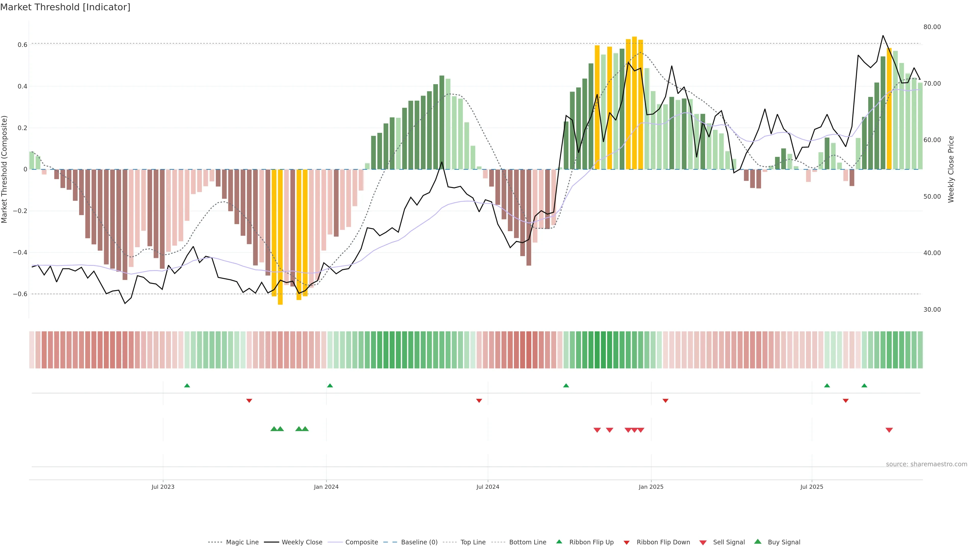Click the Market Threshold [Indicator] title
Image resolution: width=980 pixels, height=551 pixels.
[65, 7]
